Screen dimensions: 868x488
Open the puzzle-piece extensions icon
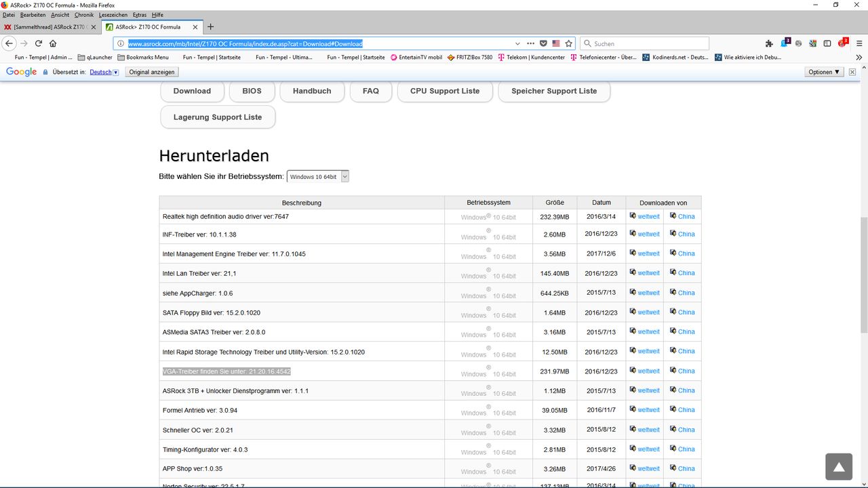[769, 43]
